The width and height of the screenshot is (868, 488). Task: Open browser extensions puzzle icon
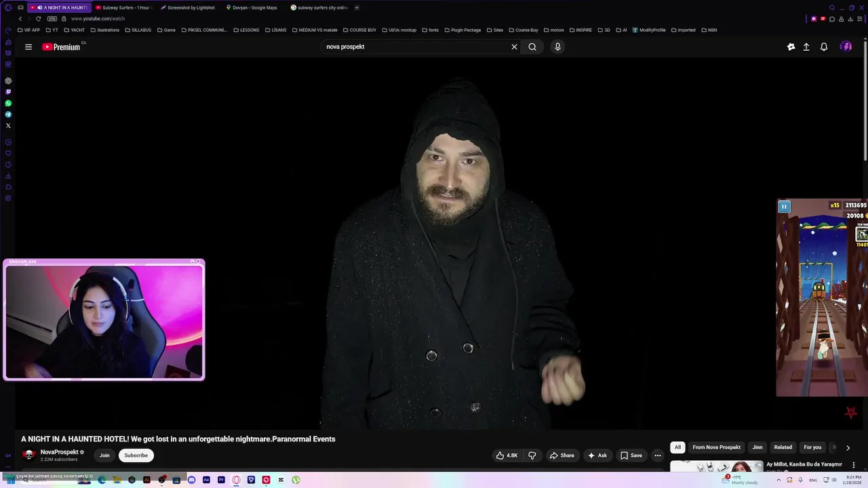point(832,19)
